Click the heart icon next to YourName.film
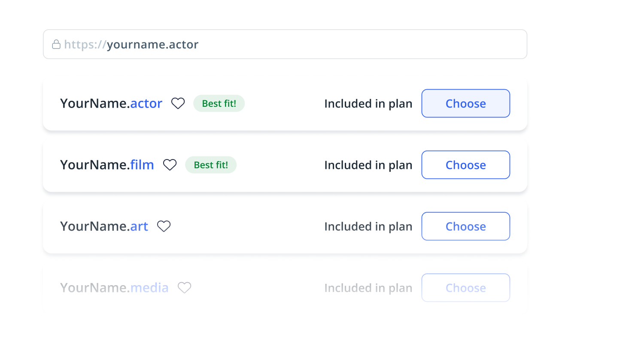The width and height of the screenshot is (644, 343). pos(170,165)
